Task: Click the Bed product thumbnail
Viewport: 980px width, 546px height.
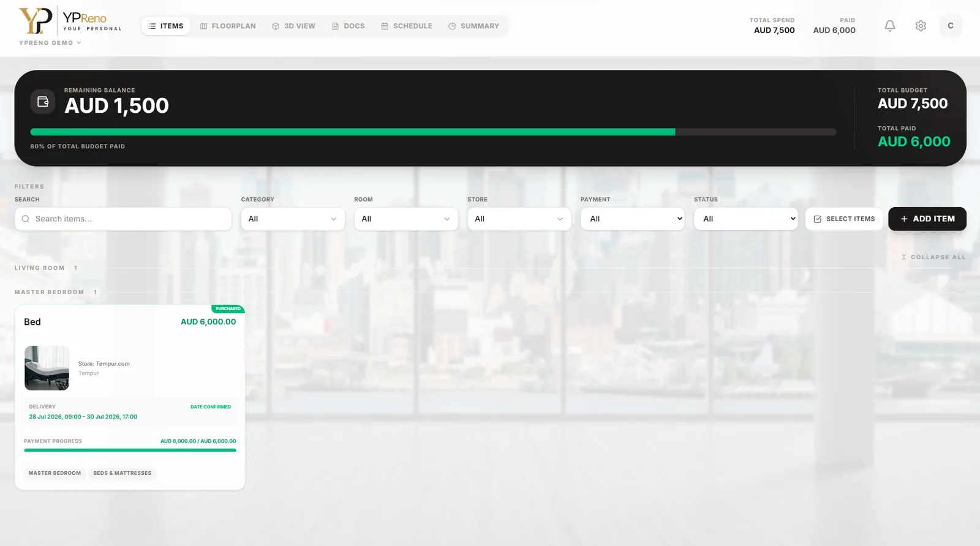Action: click(x=47, y=368)
